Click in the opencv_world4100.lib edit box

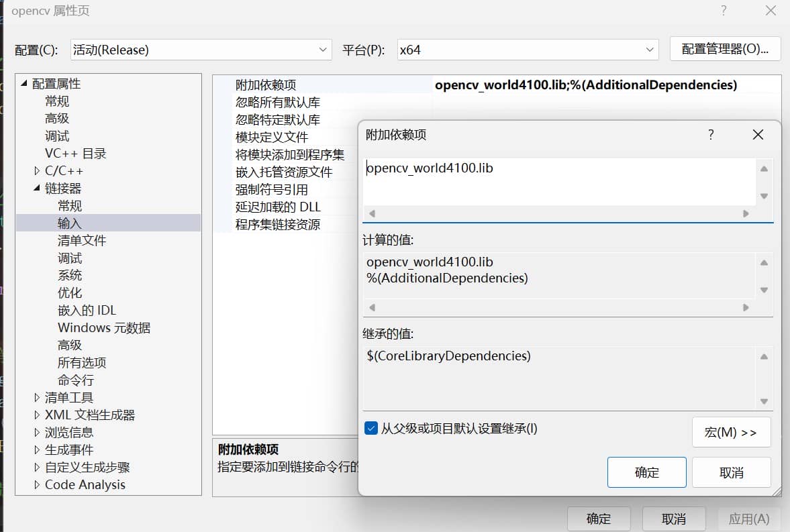557,181
